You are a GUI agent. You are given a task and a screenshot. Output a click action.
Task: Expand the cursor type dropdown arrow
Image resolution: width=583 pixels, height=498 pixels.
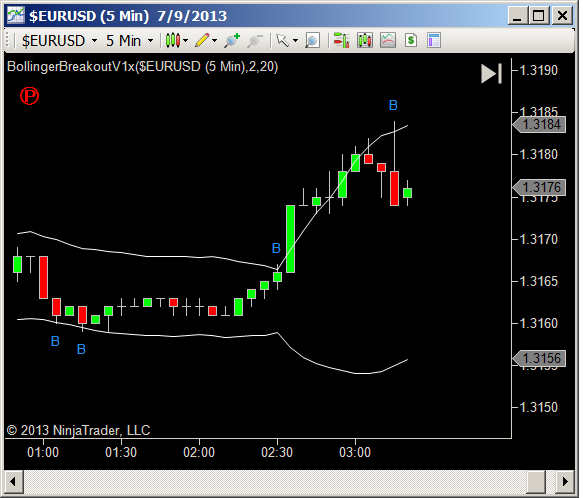pyautogui.click(x=296, y=40)
